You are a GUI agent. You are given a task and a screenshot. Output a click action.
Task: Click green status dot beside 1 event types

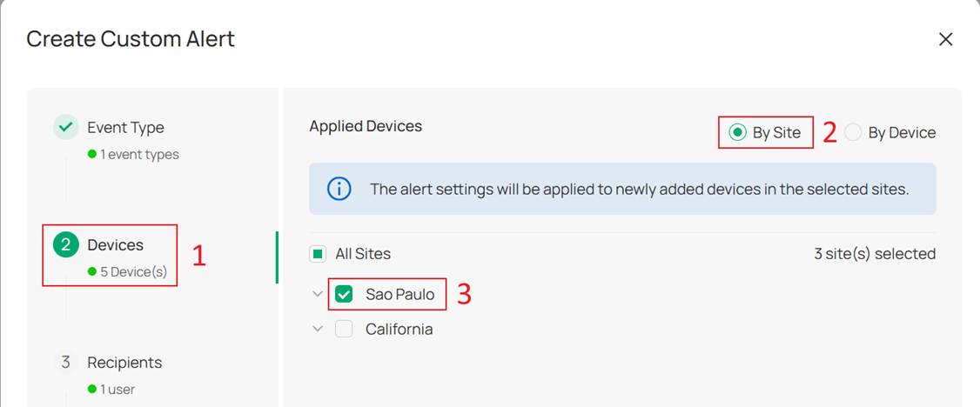click(92, 154)
